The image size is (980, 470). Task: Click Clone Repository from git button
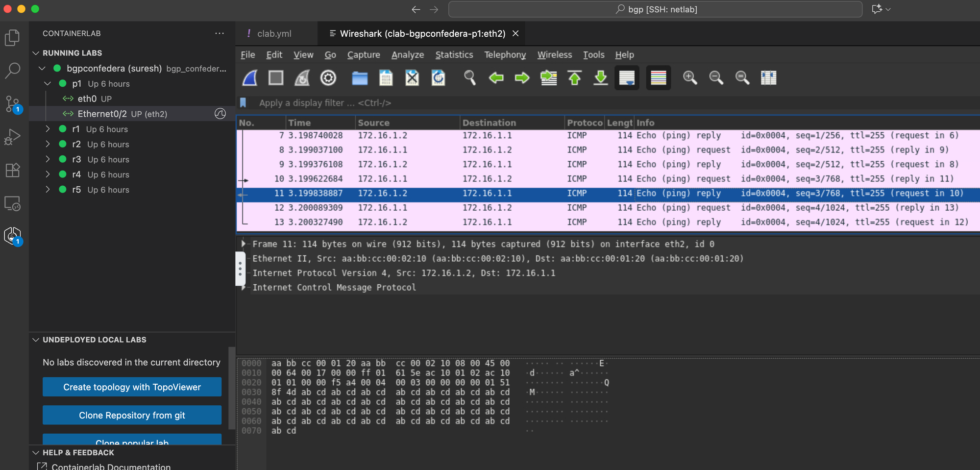coord(132,416)
